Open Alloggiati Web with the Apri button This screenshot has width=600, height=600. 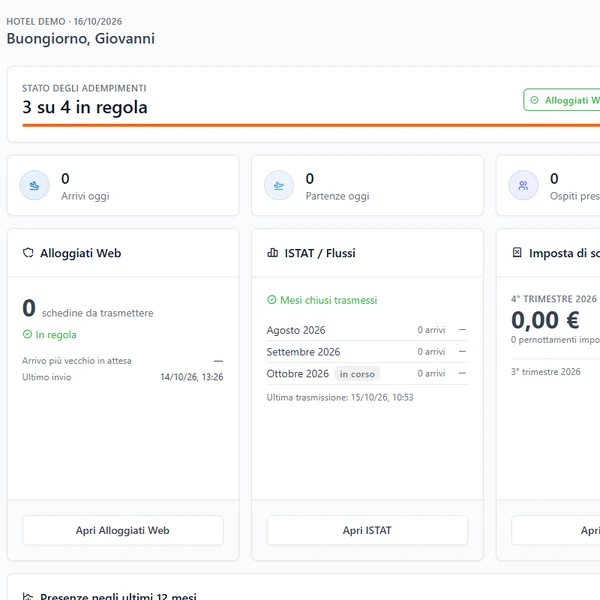(x=123, y=530)
